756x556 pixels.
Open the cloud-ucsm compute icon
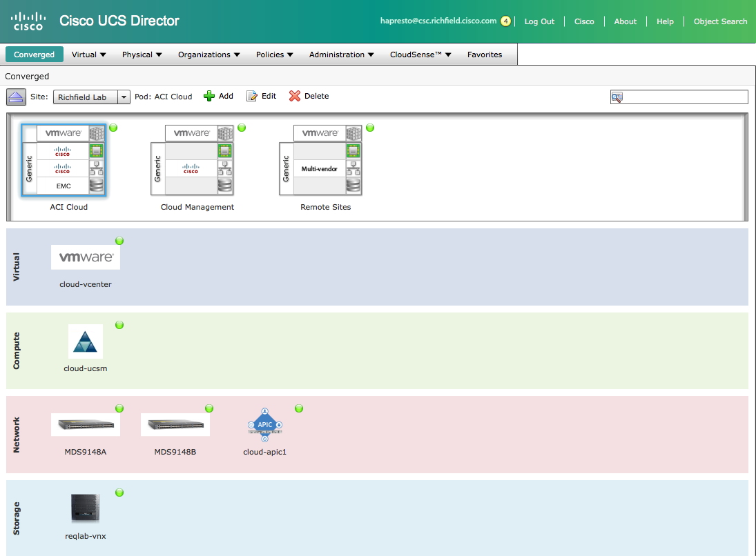[x=86, y=341]
